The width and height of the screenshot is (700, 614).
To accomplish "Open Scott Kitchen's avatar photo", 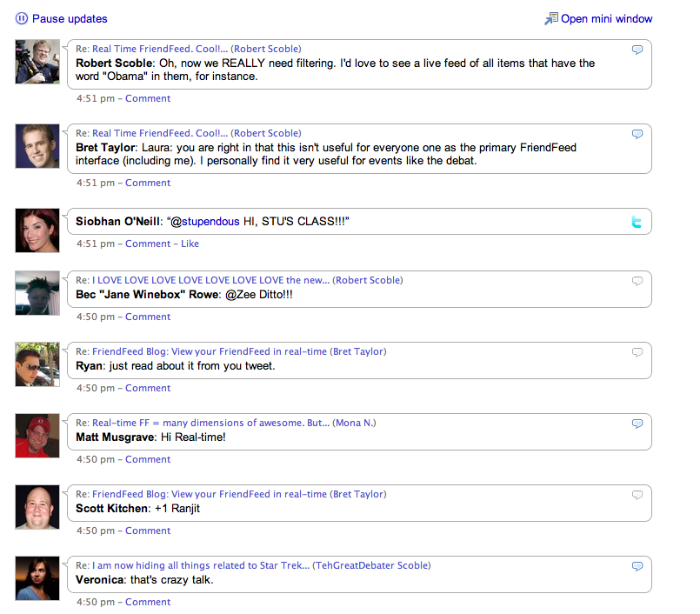I will pos(37,507).
